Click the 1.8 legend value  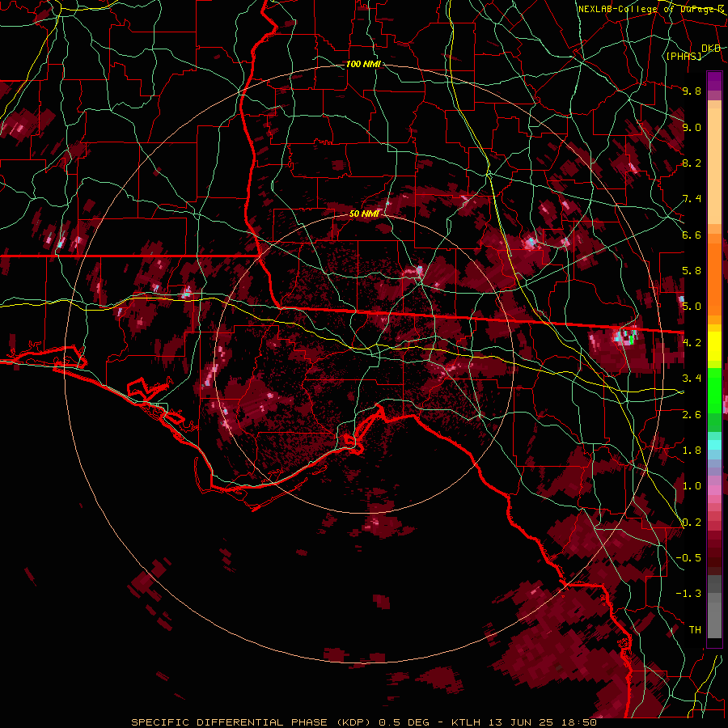coord(692,451)
